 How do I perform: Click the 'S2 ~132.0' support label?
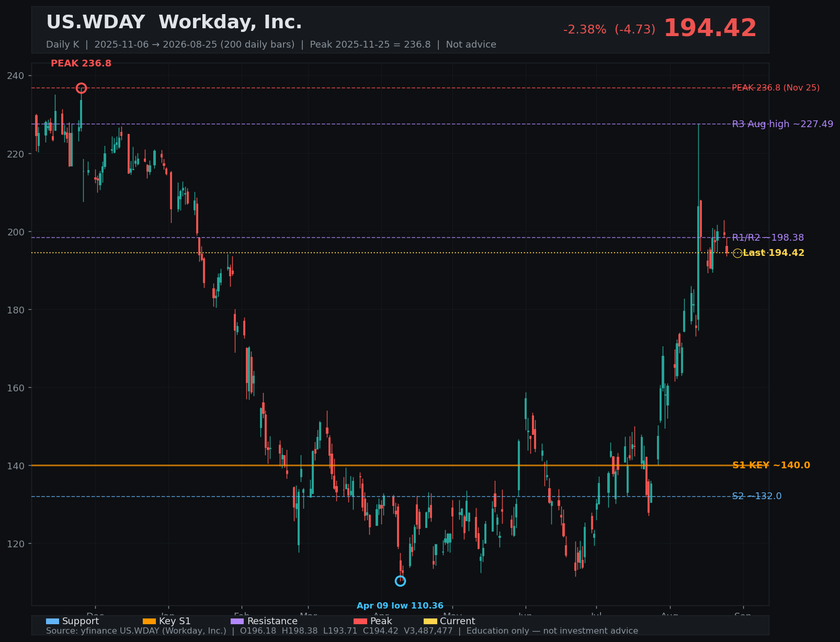[757, 496]
